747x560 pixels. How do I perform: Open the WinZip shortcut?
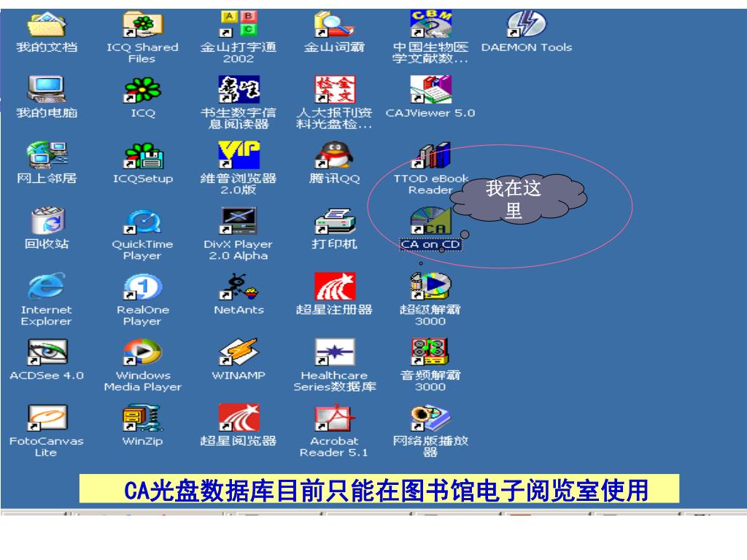[x=143, y=418]
